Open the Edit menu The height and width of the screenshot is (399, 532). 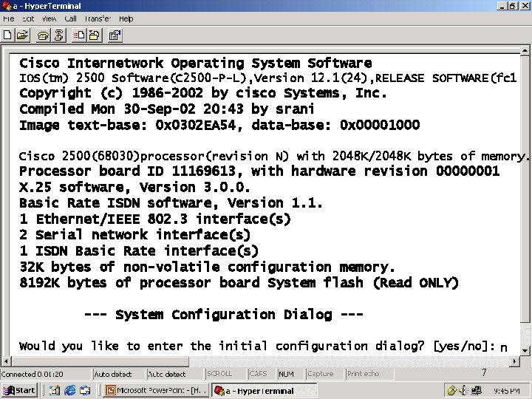pos(28,18)
